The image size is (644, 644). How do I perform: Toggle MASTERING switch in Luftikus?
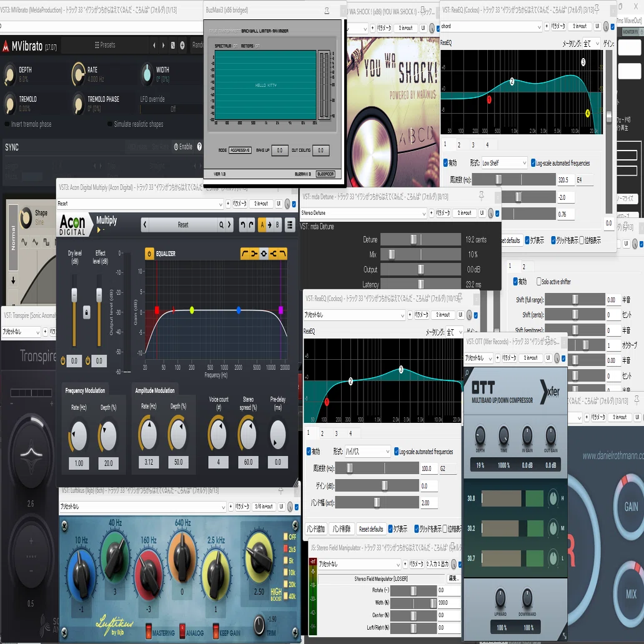(149, 632)
